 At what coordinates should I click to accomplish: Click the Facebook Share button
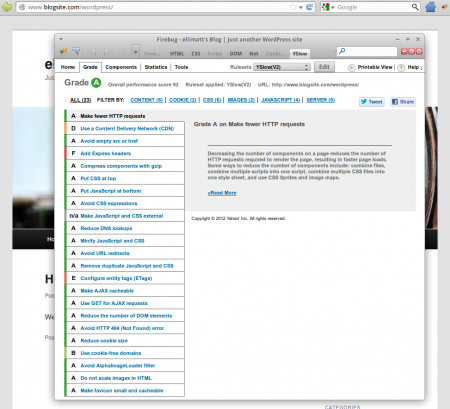click(403, 102)
